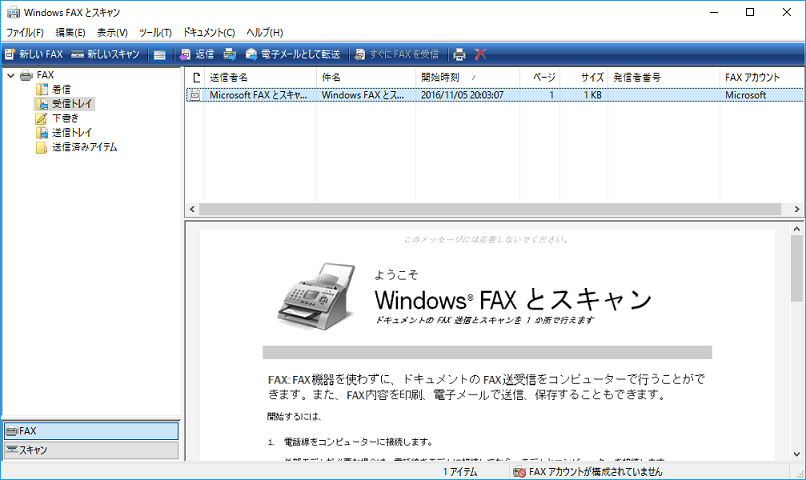Click the status bar fax warning icon
The height and width of the screenshot is (480, 806).
coord(519,472)
